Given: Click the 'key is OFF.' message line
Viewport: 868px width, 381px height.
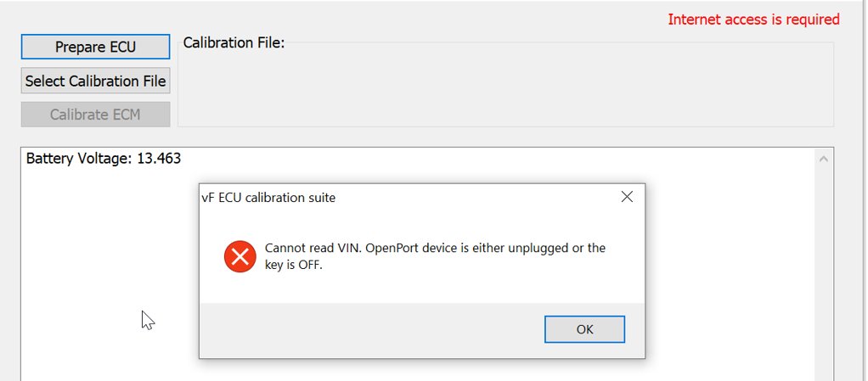Looking at the screenshot, I should click(293, 265).
